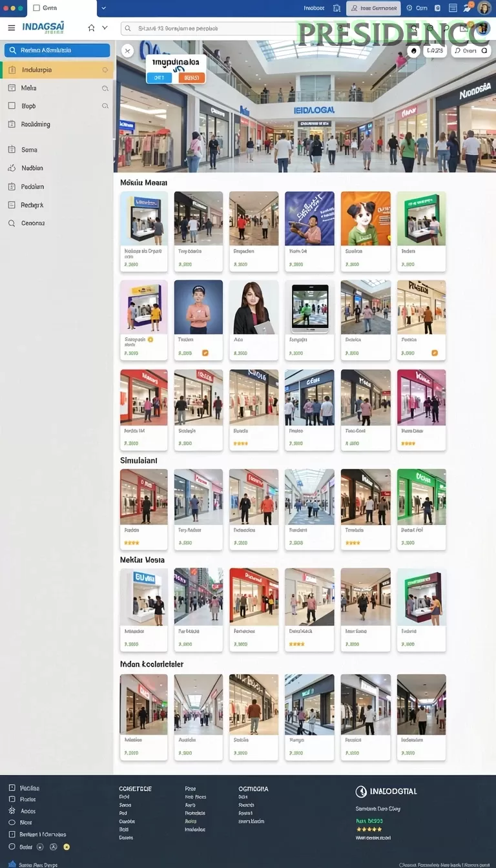Click the dark round icon on banner
496x868 pixels.
(414, 50)
